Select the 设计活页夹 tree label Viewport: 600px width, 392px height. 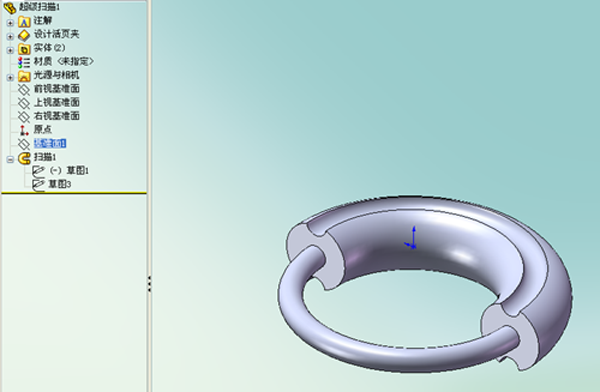pos(57,34)
